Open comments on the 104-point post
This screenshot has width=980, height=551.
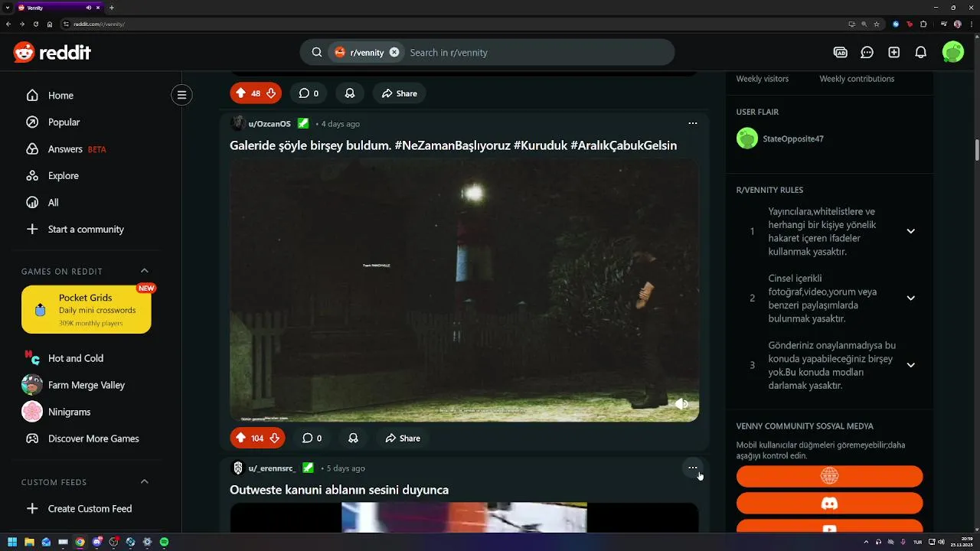[312, 438]
